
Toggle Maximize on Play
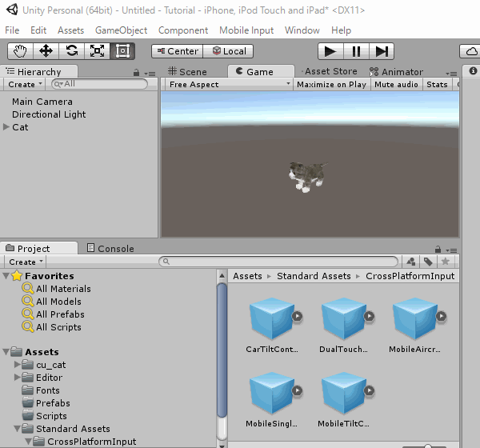[x=331, y=85]
